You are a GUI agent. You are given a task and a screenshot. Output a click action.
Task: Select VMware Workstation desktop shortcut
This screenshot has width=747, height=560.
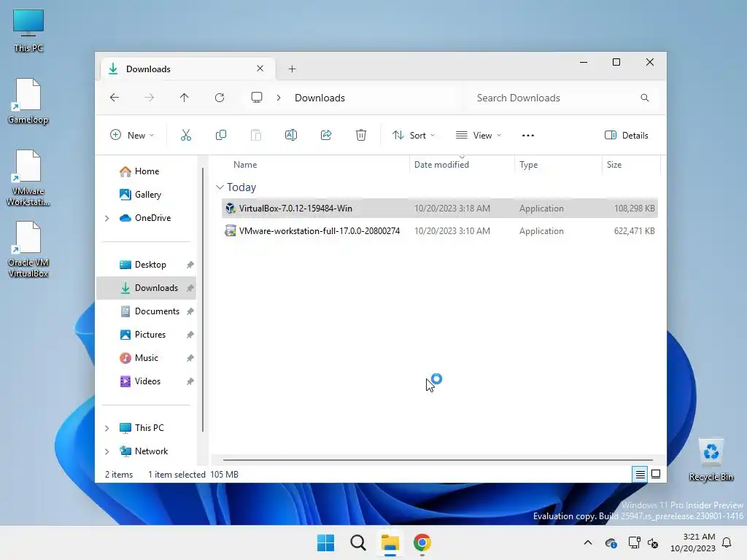tap(28, 178)
